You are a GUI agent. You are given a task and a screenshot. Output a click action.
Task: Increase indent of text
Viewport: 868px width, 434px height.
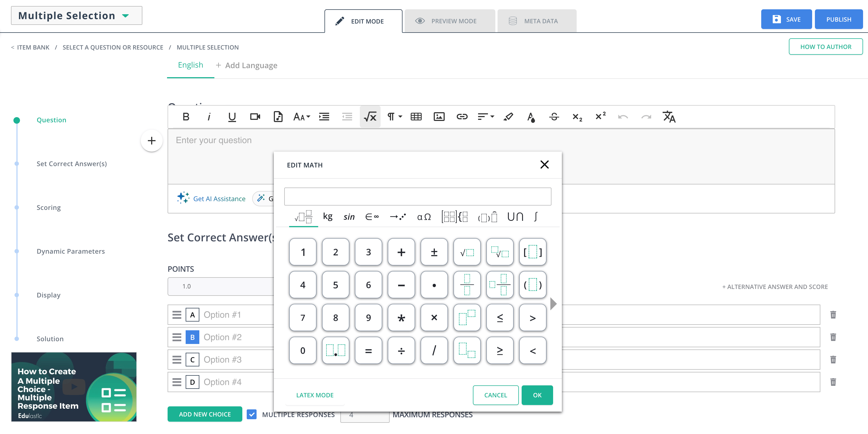(x=324, y=117)
